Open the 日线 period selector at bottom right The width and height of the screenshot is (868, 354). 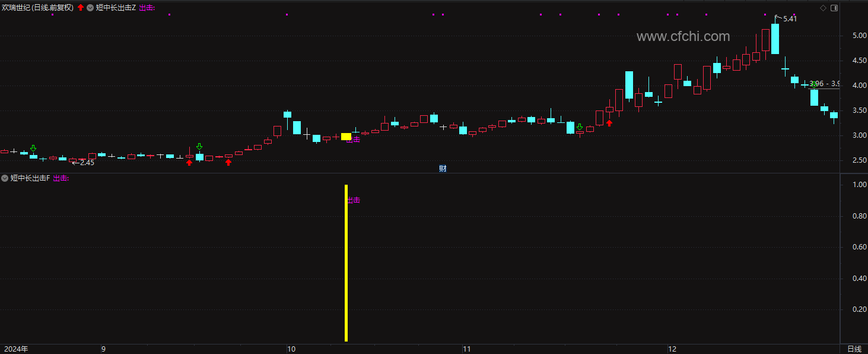click(x=854, y=349)
